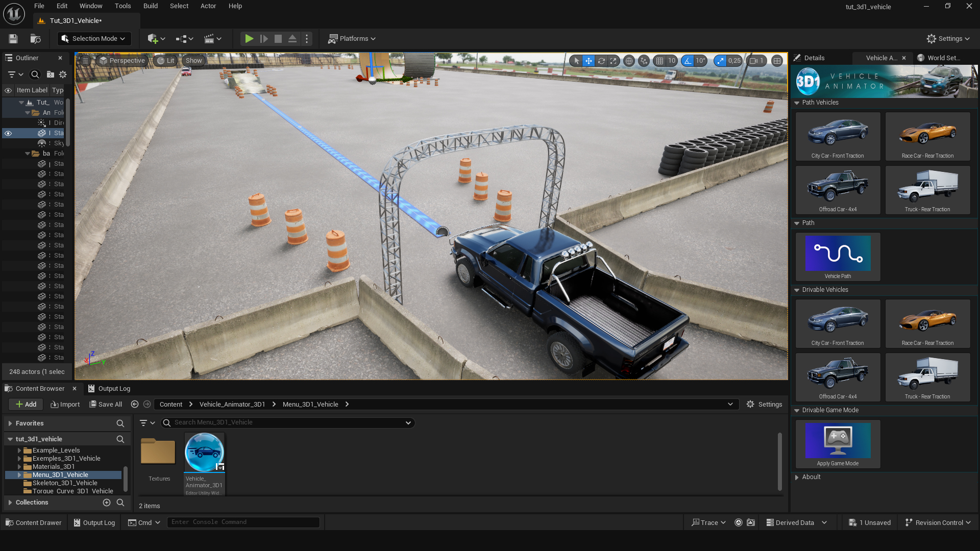
Task: Open the Selection Mode dropdown
Action: point(94,39)
